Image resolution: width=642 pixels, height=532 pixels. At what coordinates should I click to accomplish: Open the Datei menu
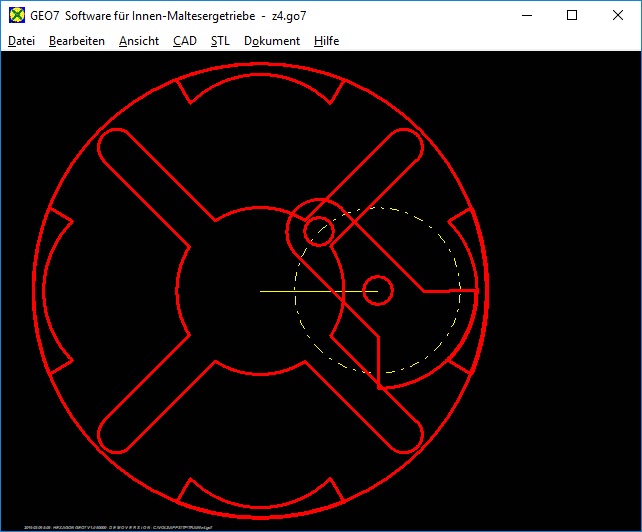pyautogui.click(x=21, y=41)
